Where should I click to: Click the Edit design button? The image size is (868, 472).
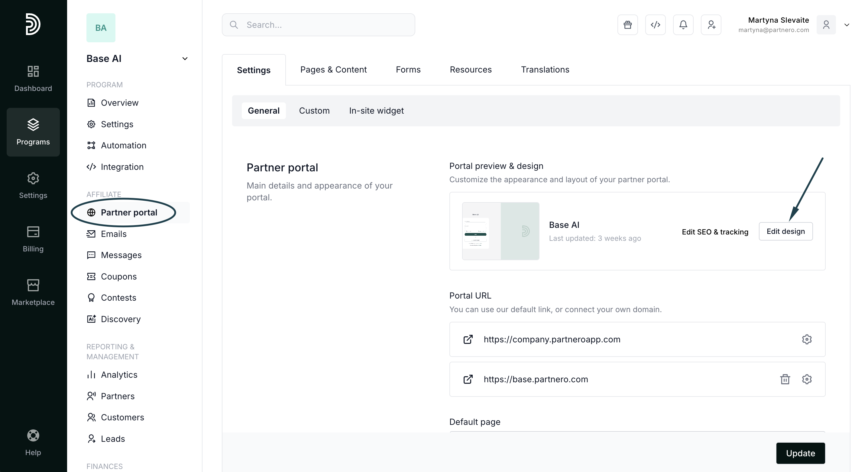(x=785, y=231)
